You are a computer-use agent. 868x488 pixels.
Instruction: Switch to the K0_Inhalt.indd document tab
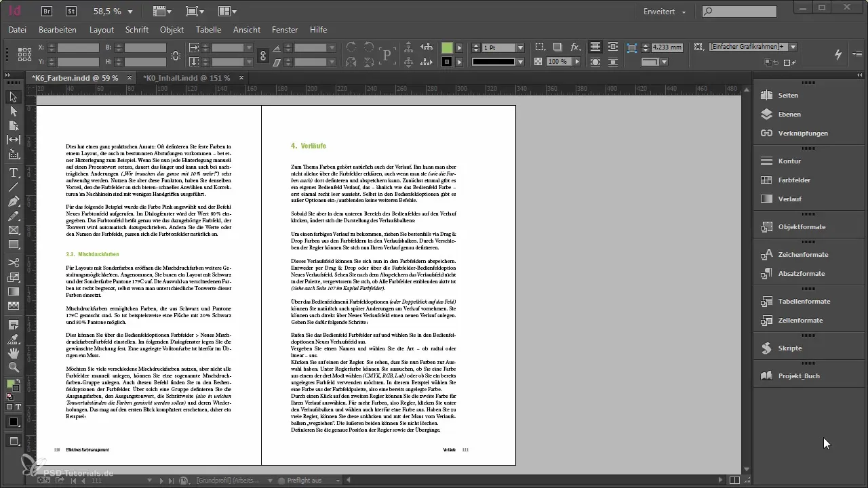(x=186, y=78)
